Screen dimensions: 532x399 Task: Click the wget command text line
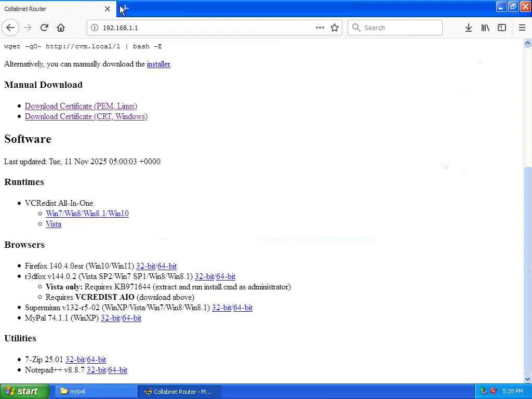(x=83, y=46)
